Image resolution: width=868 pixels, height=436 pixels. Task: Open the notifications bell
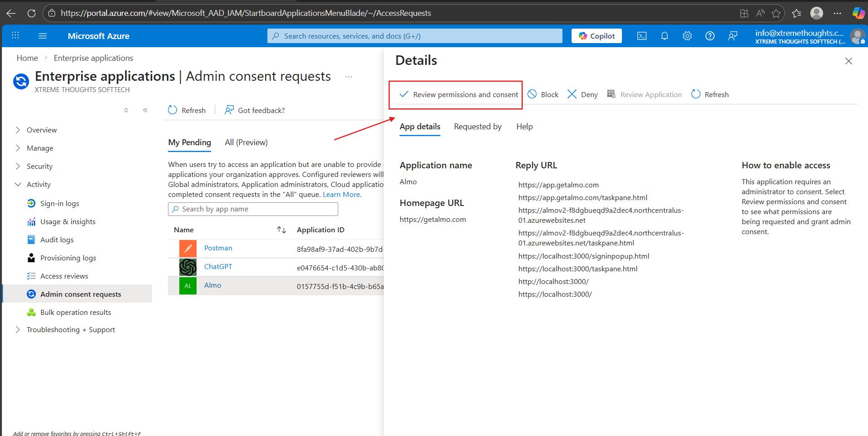[x=664, y=35]
